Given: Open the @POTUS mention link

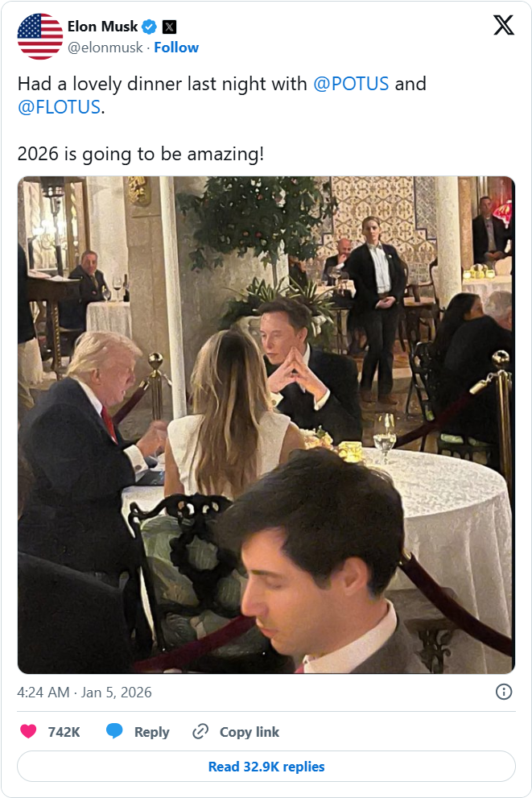Looking at the screenshot, I should (x=351, y=84).
